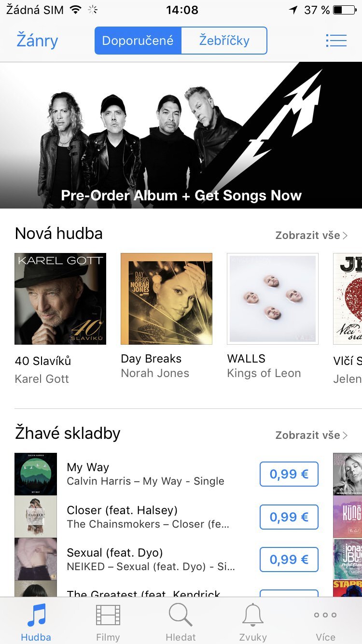
Task: Open the Zvuky bell icon
Action: (x=253, y=615)
